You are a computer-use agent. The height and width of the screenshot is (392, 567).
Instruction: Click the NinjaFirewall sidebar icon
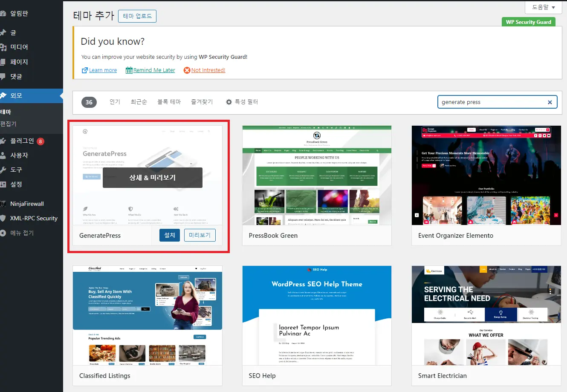point(3,204)
